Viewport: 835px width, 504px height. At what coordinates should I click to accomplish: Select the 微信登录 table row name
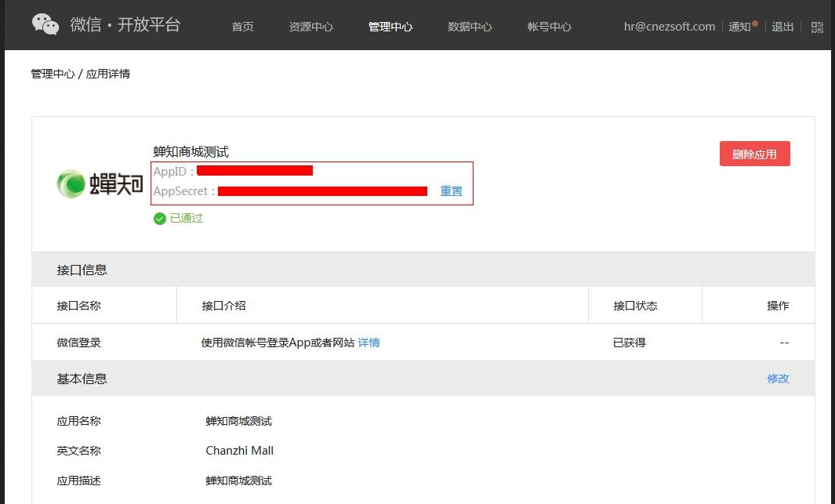[79, 343]
